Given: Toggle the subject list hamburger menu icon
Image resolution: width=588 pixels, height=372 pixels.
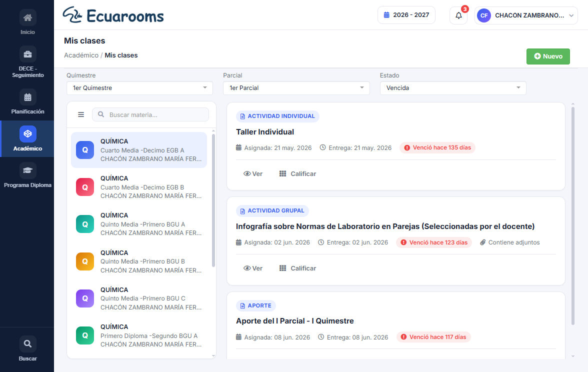Looking at the screenshot, I should [x=81, y=115].
